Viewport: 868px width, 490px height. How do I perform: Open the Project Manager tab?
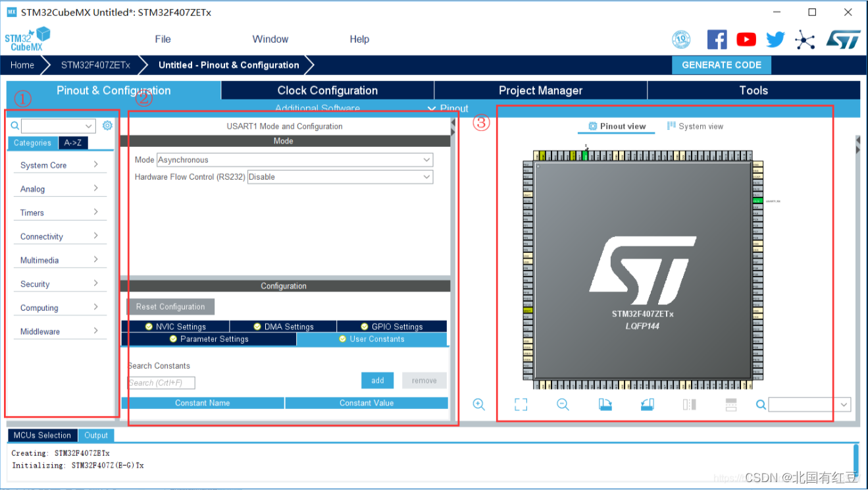coord(541,90)
